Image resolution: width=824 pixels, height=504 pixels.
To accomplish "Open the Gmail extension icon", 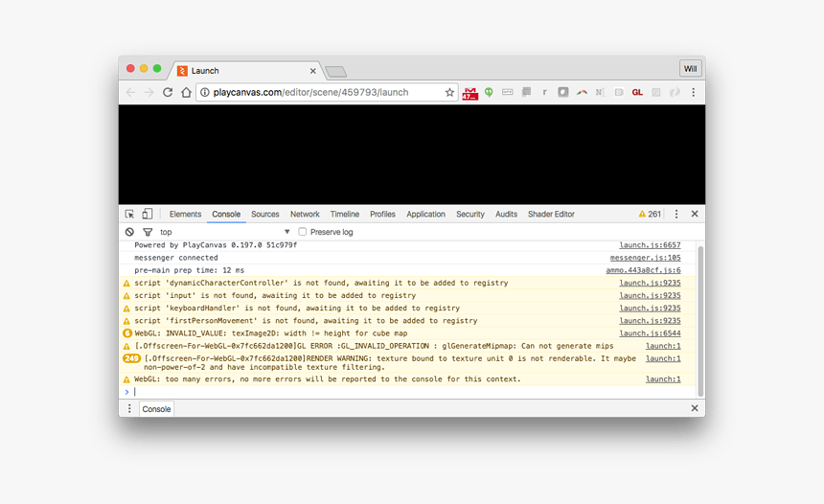I will [x=469, y=93].
